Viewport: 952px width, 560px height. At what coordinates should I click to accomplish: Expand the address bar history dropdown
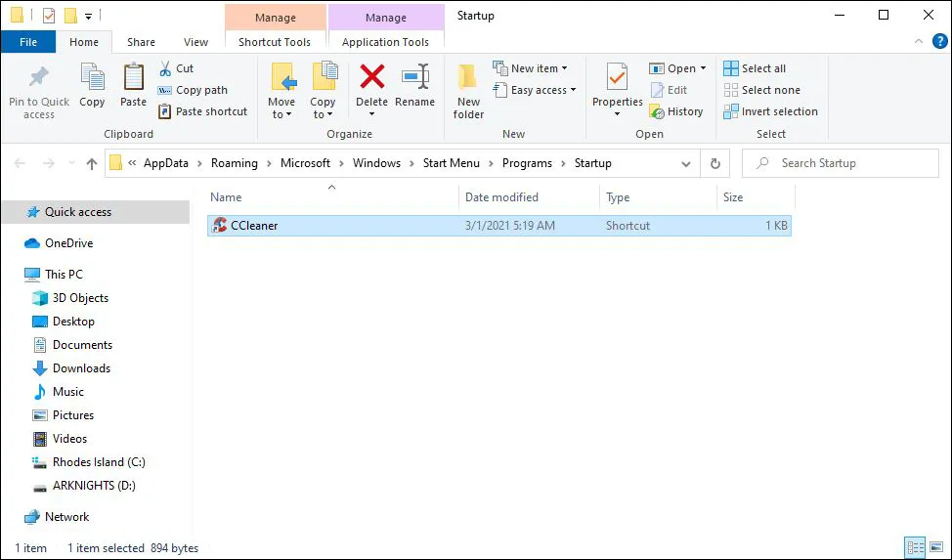[685, 164]
